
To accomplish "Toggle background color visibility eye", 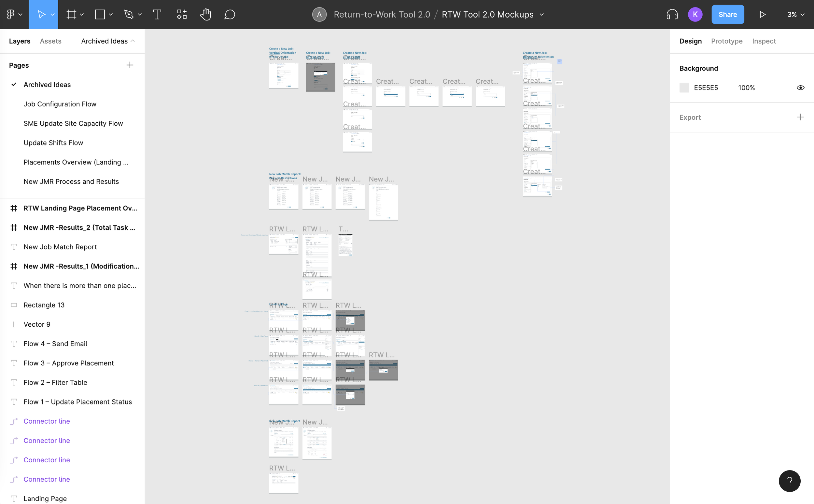I will point(800,88).
